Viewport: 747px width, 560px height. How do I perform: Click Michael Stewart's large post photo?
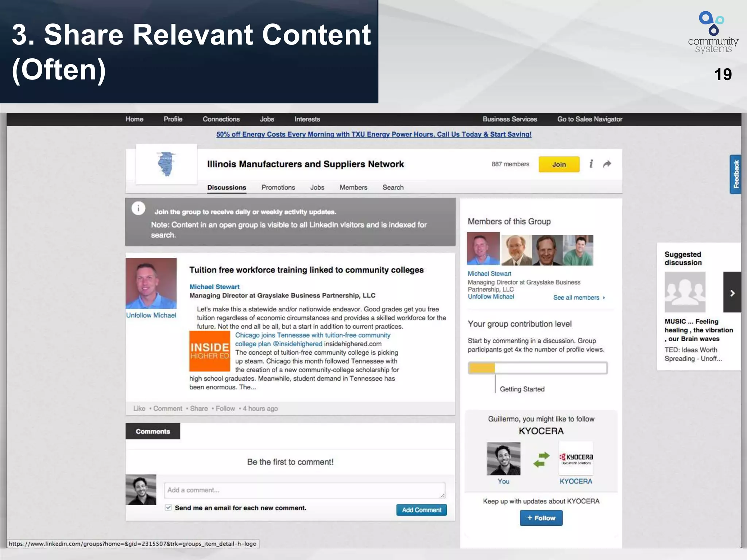(151, 283)
